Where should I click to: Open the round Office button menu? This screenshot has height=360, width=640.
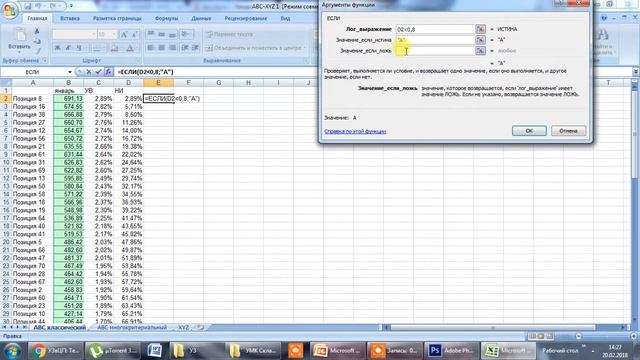(x=10, y=10)
